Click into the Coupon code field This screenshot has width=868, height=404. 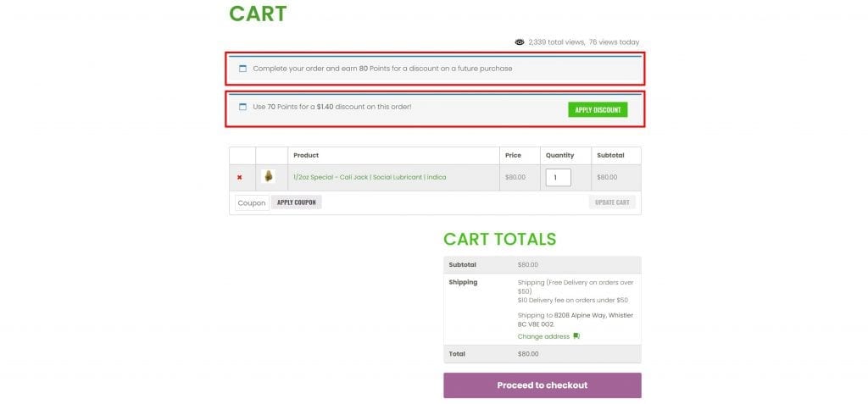point(252,202)
